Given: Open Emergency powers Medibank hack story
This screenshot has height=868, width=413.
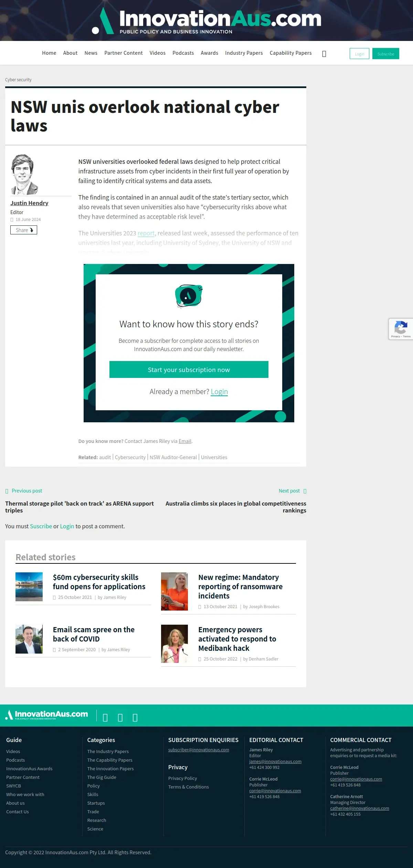Looking at the screenshot, I should [237, 639].
